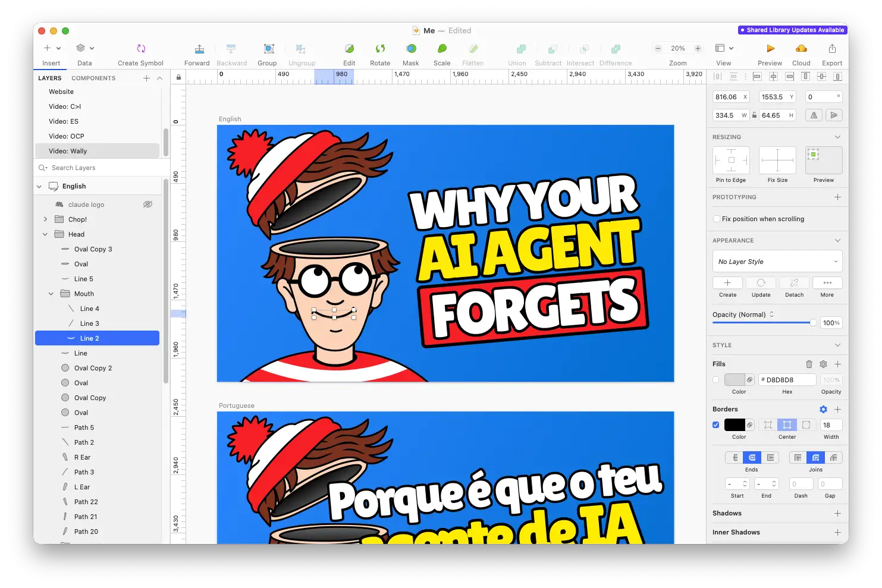
Task: Click the Group layers icon
Action: click(269, 49)
